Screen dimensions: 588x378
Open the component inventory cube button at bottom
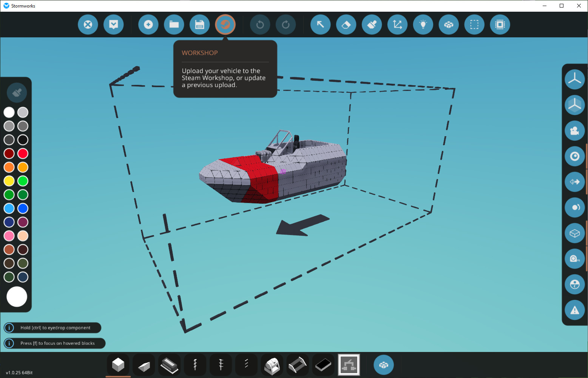point(384,365)
